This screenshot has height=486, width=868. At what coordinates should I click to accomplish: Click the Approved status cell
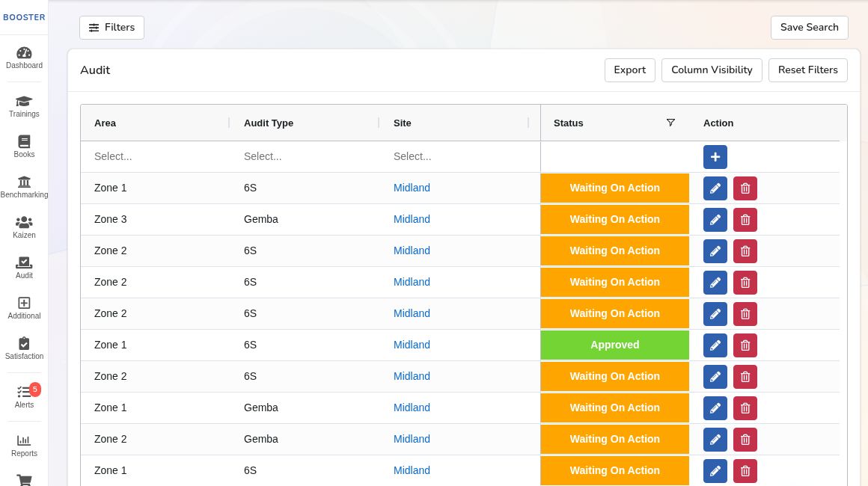[614, 345]
